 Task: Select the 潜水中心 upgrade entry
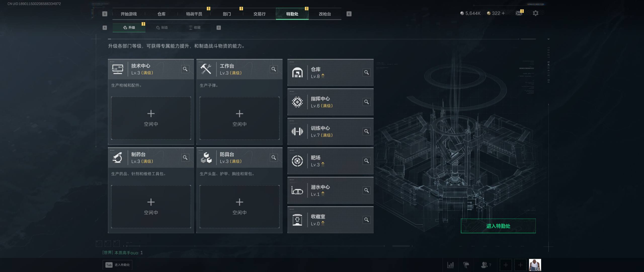331,190
